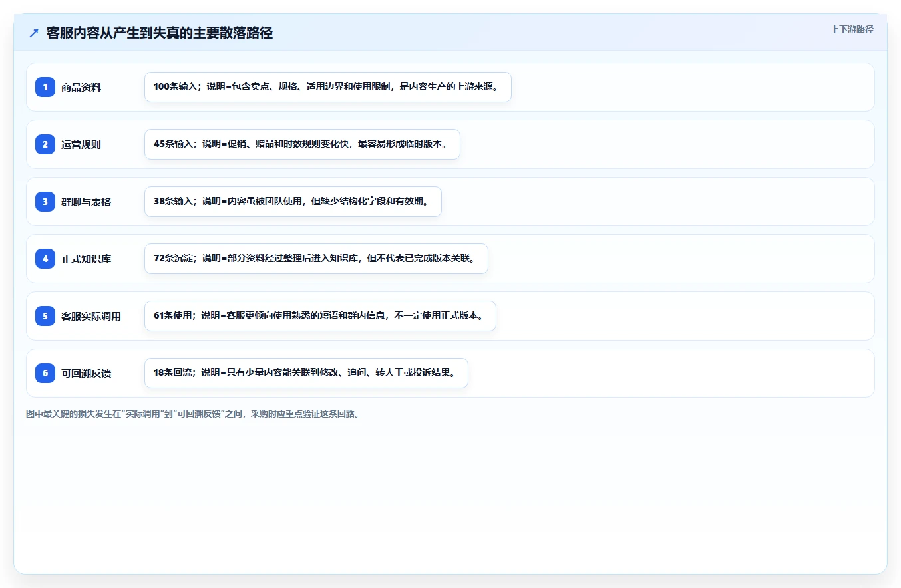The image size is (901, 588).
Task: Open the 100条输入 description box
Action: [328, 87]
